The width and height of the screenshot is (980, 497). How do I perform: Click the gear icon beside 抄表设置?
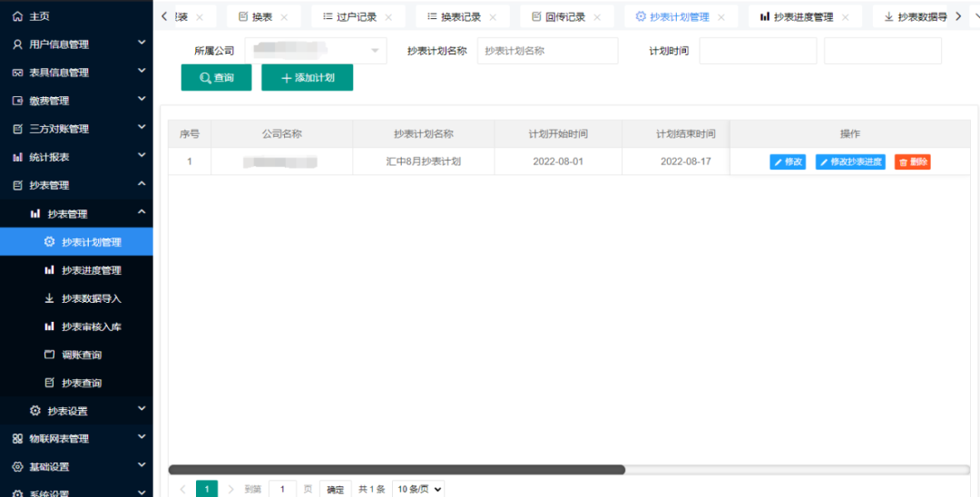click(35, 411)
